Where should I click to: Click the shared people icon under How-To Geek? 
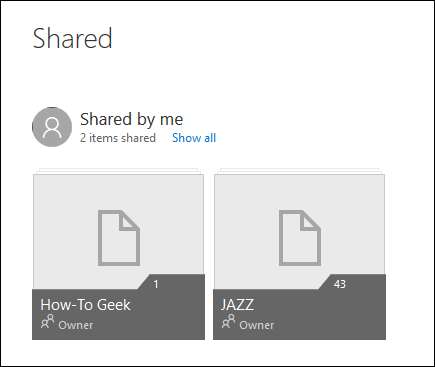[48, 321]
